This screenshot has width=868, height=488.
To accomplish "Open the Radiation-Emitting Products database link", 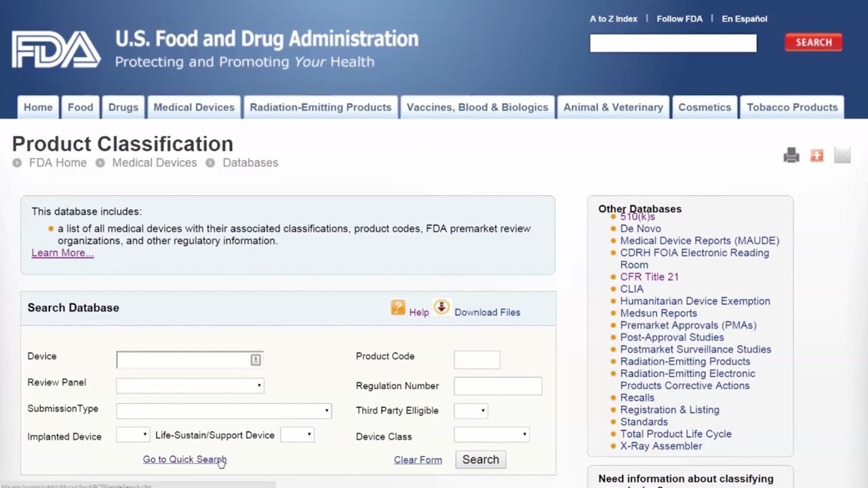I will pyautogui.click(x=686, y=362).
